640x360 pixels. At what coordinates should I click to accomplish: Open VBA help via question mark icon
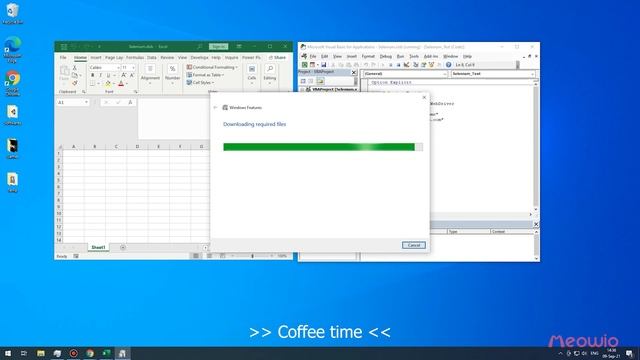[449, 65]
